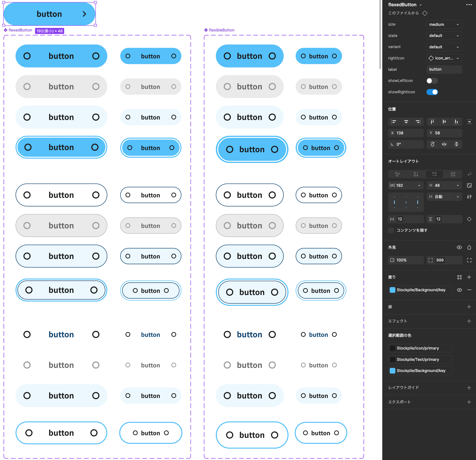
Task: Click Stockpile/Icon/primary color swatch
Action: pyautogui.click(x=392, y=348)
